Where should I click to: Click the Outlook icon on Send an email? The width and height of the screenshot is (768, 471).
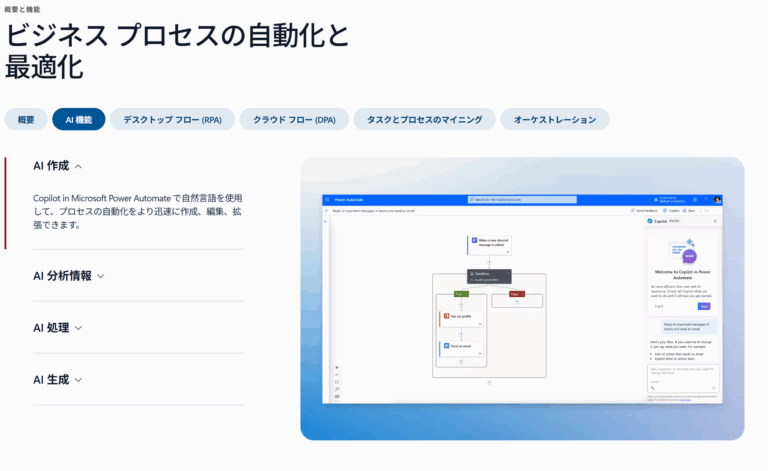pos(446,346)
